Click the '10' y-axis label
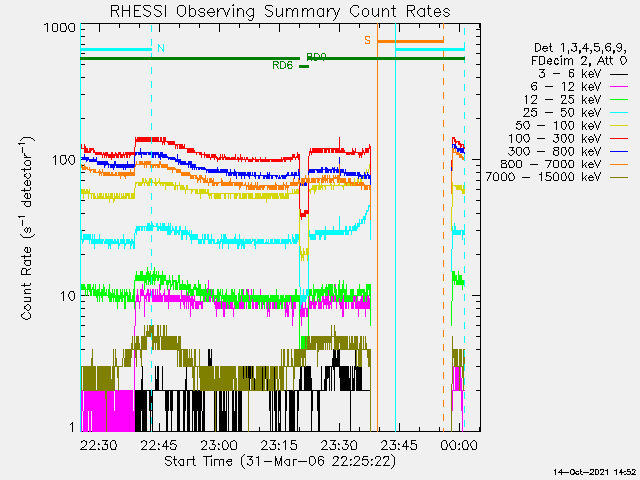Viewport: 640px width, 480px height. click(68, 296)
